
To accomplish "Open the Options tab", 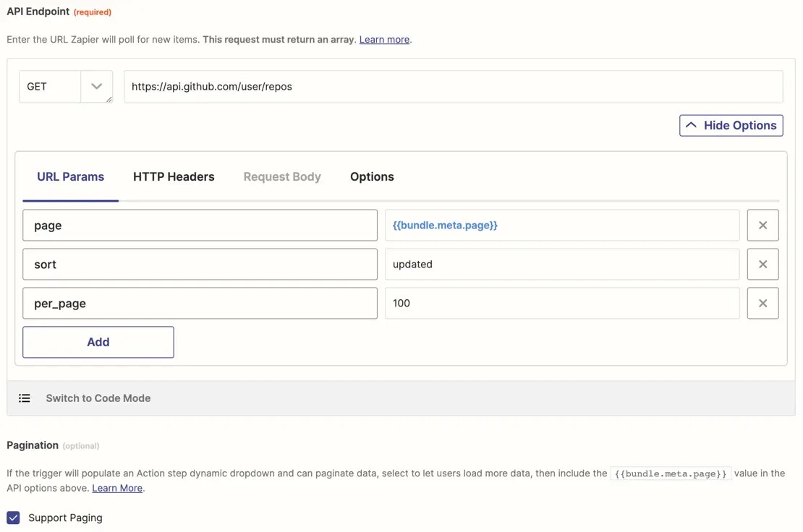I will [x=372, y=177].
